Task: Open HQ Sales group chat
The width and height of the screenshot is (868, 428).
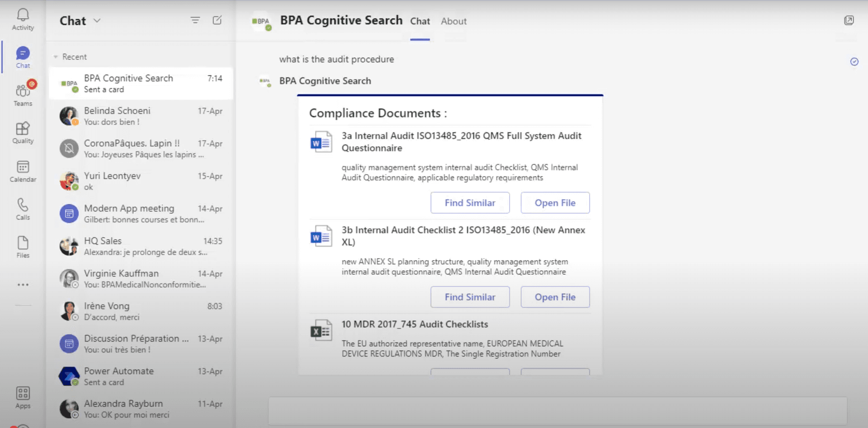Action: click(x=141, y=246)
